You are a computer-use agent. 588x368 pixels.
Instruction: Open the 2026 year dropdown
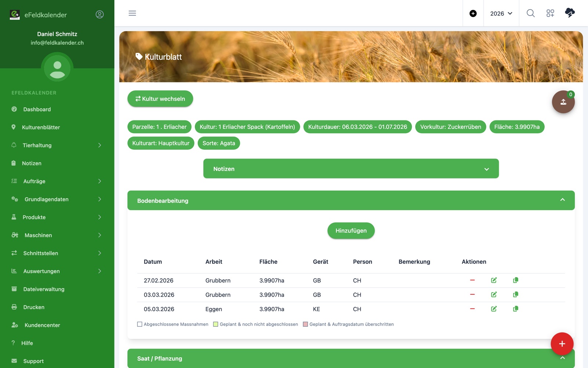pos(501,14)
